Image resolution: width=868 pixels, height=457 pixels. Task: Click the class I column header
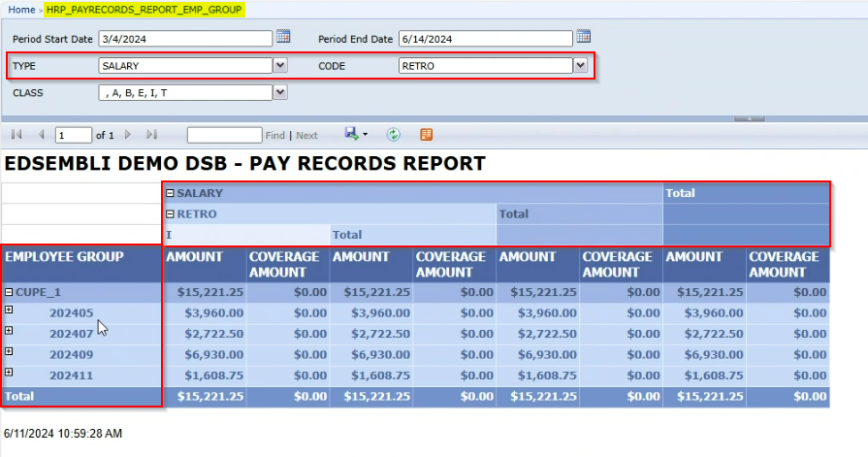pyautogui.click(x=169, y=235)
